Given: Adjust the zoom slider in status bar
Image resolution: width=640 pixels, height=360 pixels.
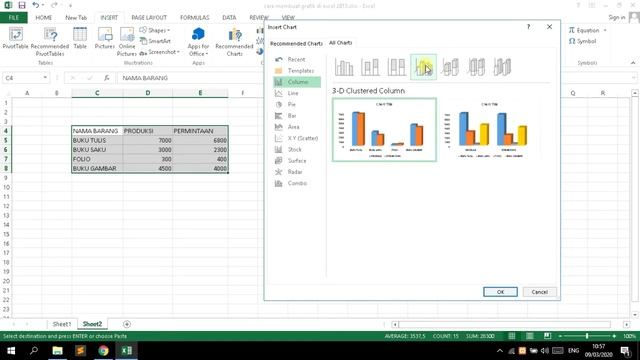Looking at the screenshot, I should pos(587,336).
